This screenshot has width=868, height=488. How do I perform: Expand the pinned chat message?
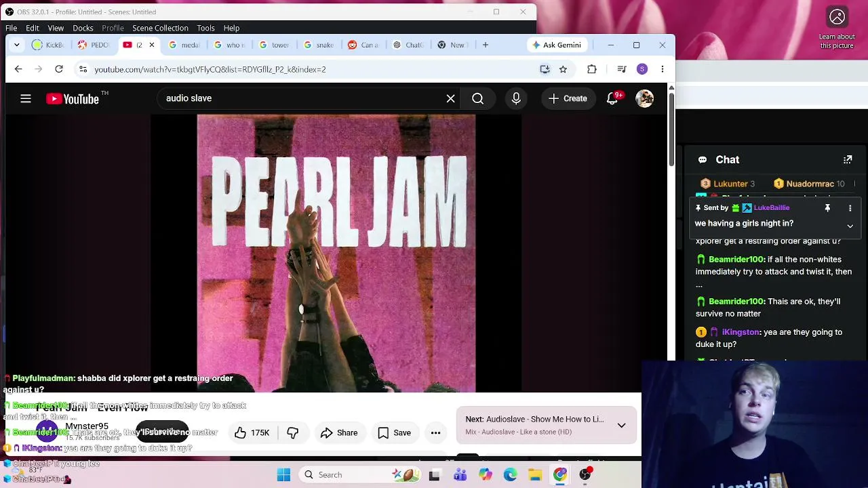[x=850, y=226]
